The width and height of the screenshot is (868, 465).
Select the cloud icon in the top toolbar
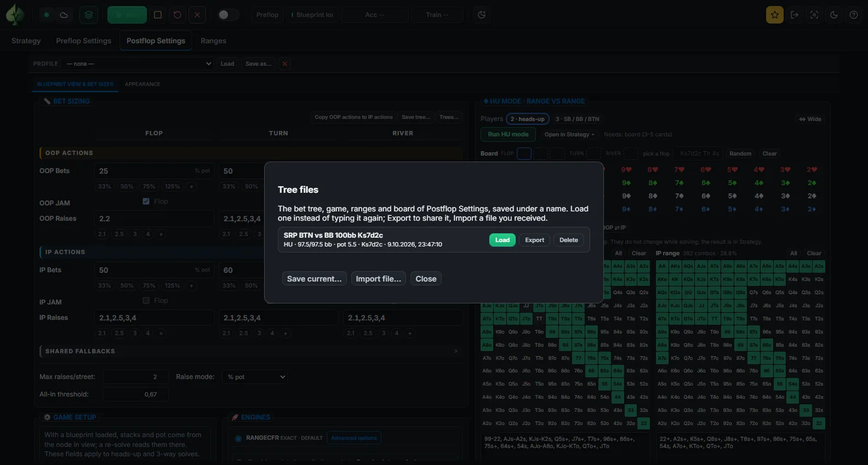(x=64, y=15)
